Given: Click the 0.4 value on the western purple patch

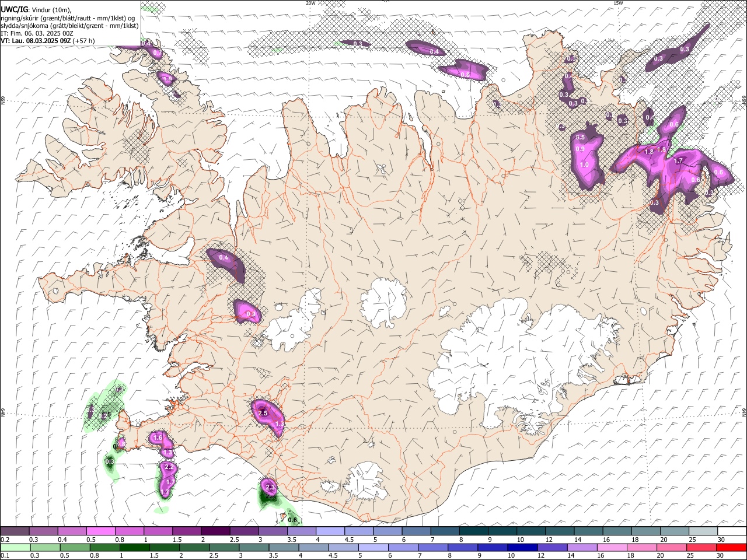Looking at the screenshot, I should 224,257.
